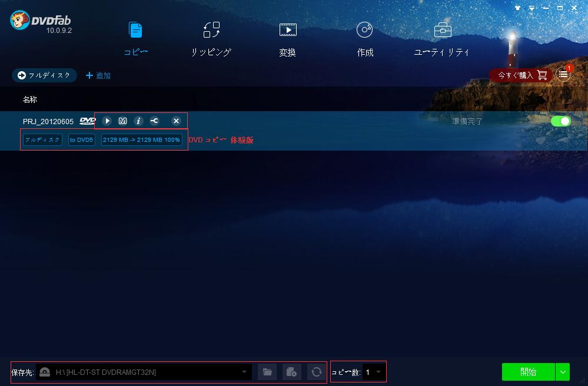This screenshot has width=588, height=386.
Task: Toggle the PRJ_20120605 task switch off
Action: [x=560, y=121]
